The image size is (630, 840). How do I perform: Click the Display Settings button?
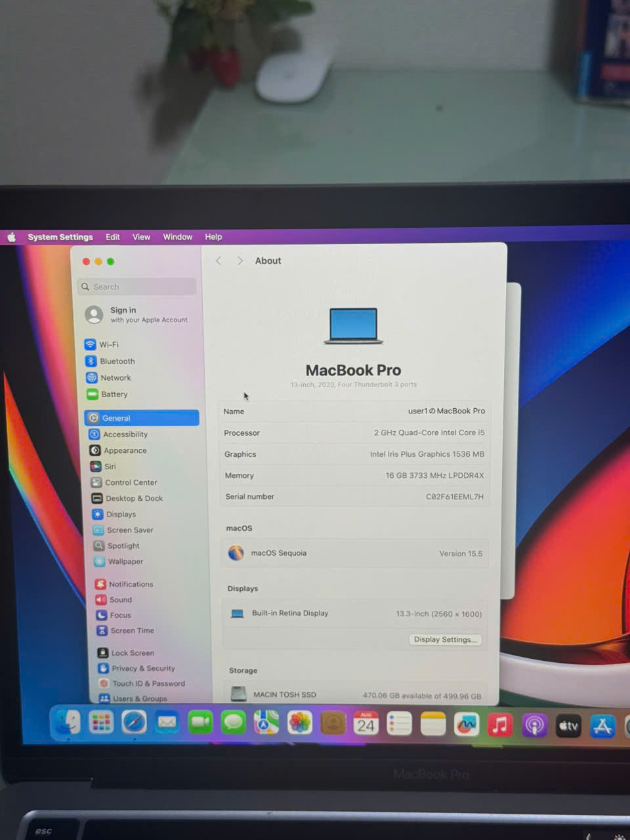point(446,639)
